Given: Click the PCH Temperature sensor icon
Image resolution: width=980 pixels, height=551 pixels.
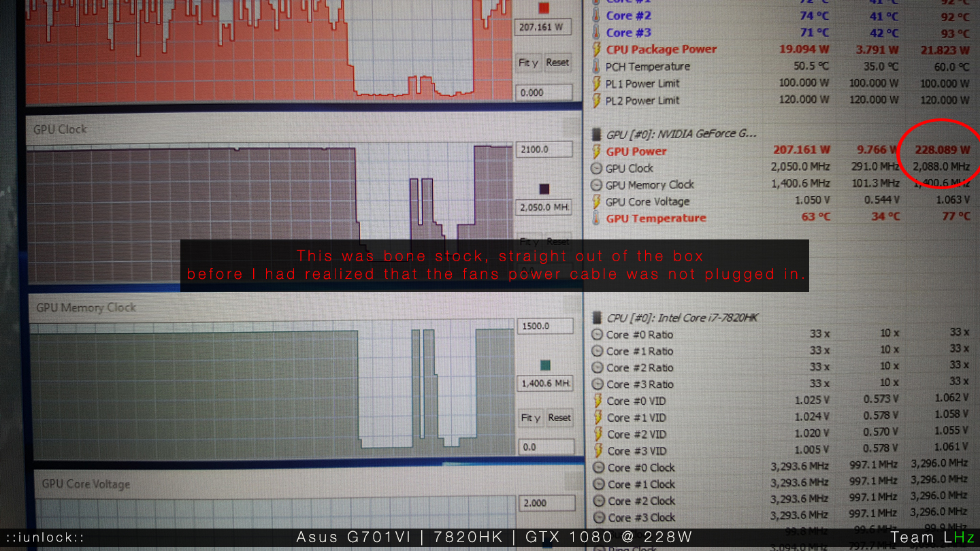Looking at the screenshot, I should tap(597, 67).
